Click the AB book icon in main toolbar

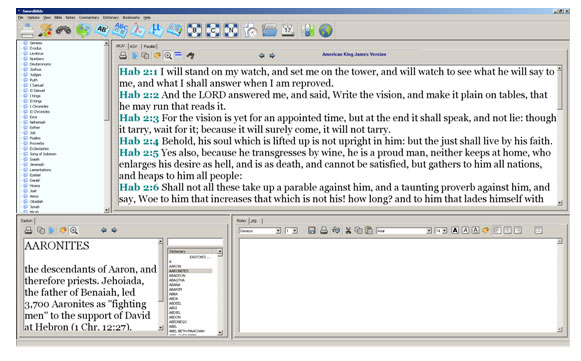click(x=102, y=30)
